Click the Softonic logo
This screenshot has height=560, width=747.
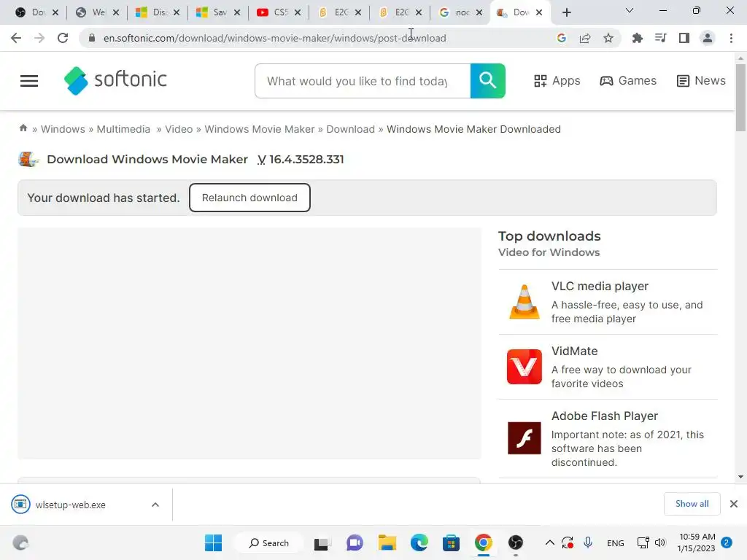(x=115, y=80)
